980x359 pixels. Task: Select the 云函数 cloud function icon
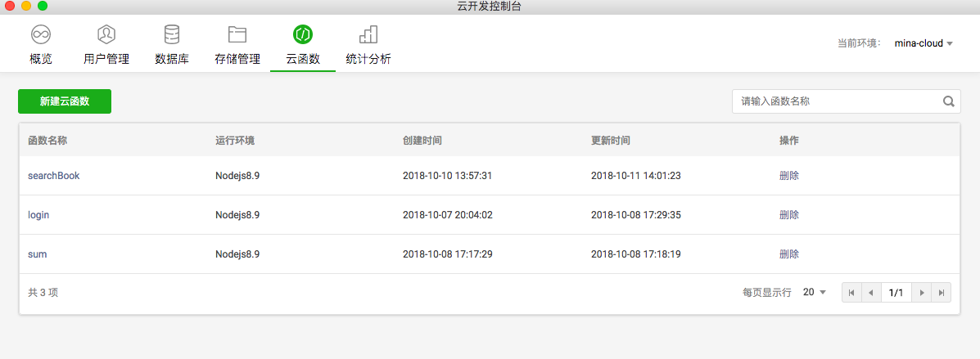click(303, 35)
